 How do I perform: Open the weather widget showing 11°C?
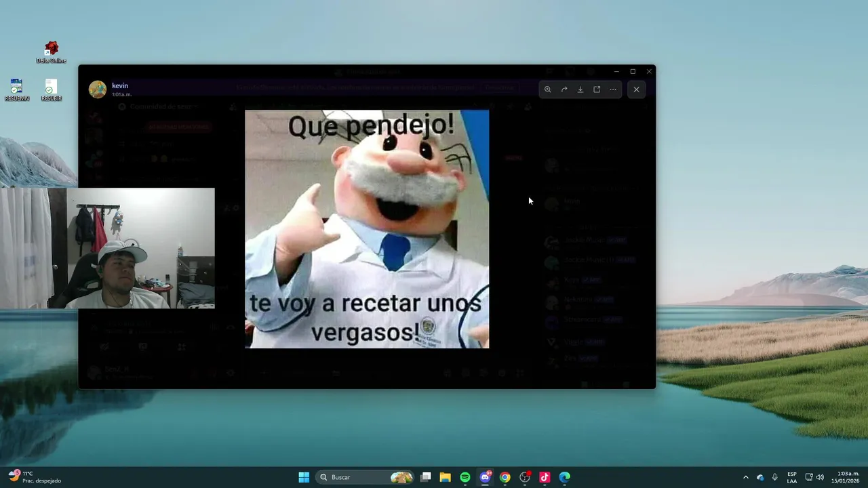(35, 477)
